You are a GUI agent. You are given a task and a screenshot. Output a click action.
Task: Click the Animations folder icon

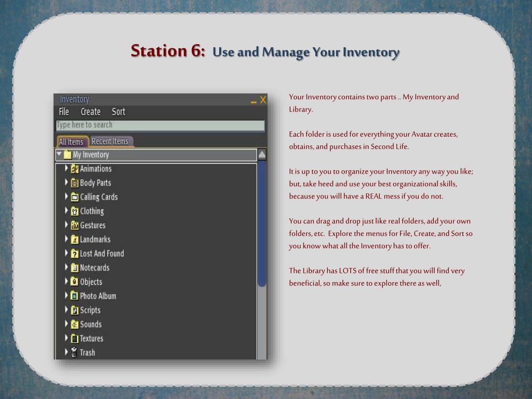75,169
